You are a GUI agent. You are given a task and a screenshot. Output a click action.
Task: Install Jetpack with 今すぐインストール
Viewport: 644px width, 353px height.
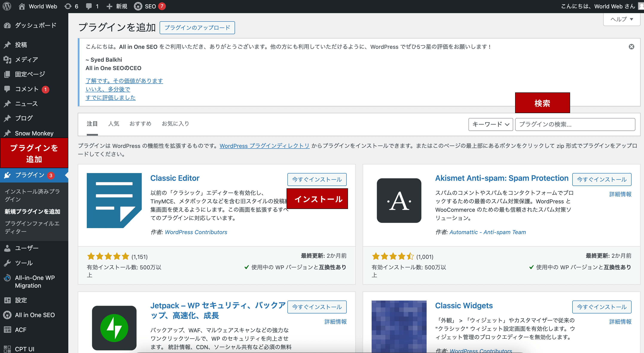tap(317, 307)
